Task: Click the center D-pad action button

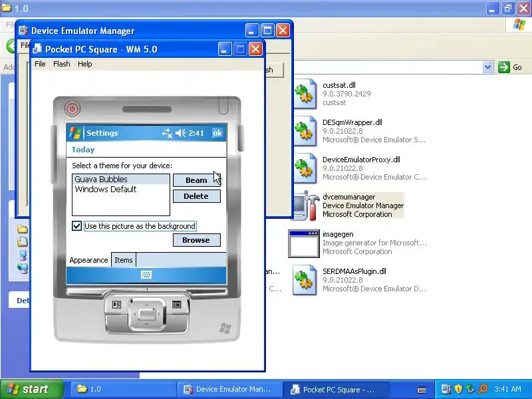Action: (147, 314)
